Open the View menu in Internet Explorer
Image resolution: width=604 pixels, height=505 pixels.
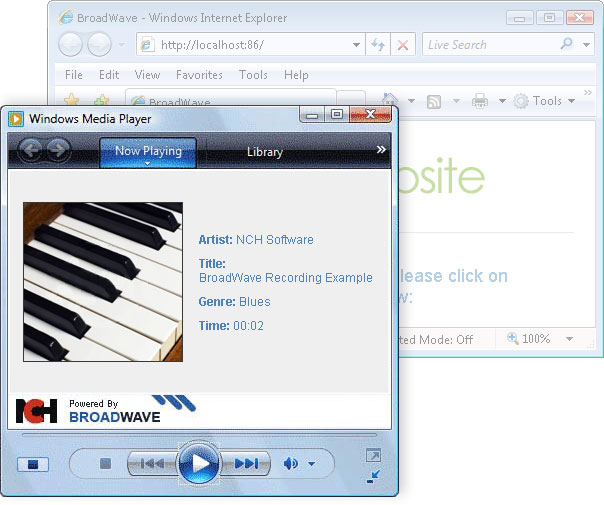click(x=147, y=75)
